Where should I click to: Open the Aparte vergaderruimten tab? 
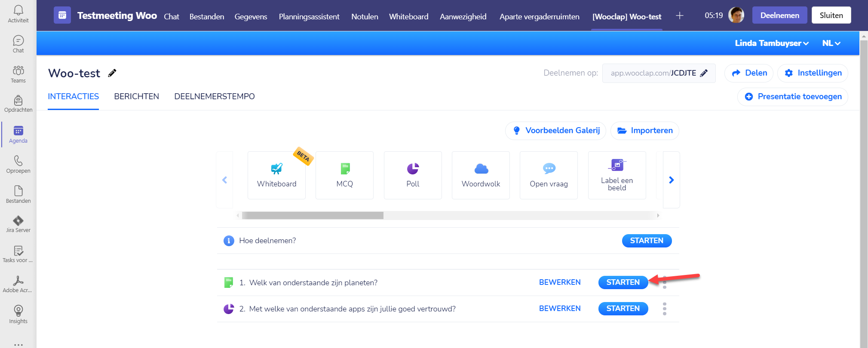(539, 16)
